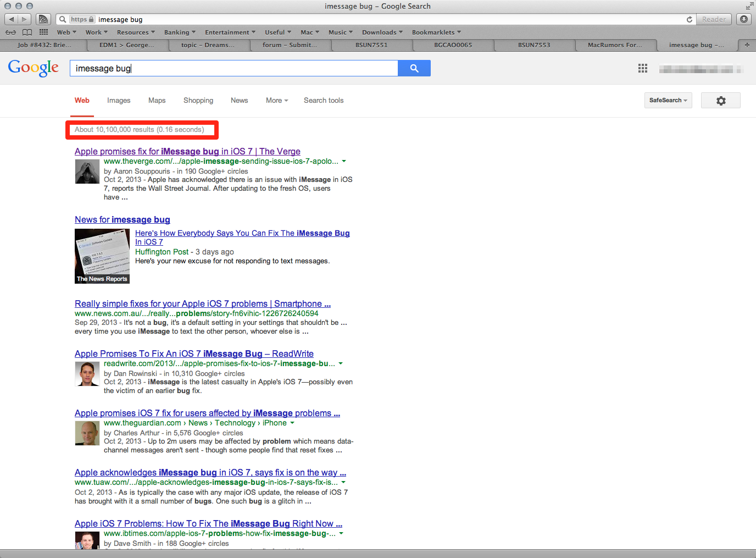This screenshot has width=756, height=558.
Task: Open The News Reports image thumbnail
Action: (102, 256)
